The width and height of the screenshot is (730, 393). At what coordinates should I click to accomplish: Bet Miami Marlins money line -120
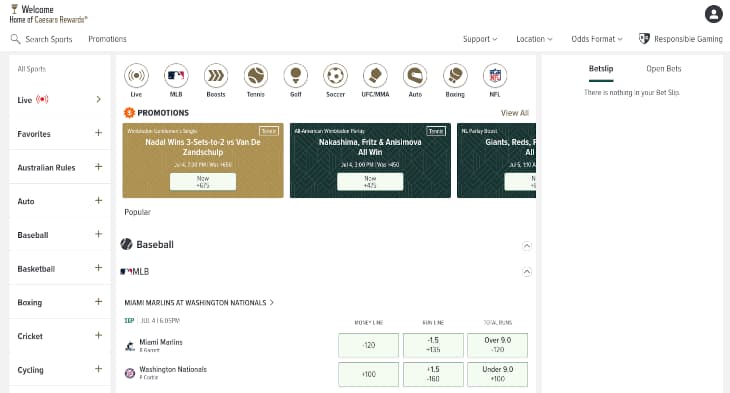(368, 345)
